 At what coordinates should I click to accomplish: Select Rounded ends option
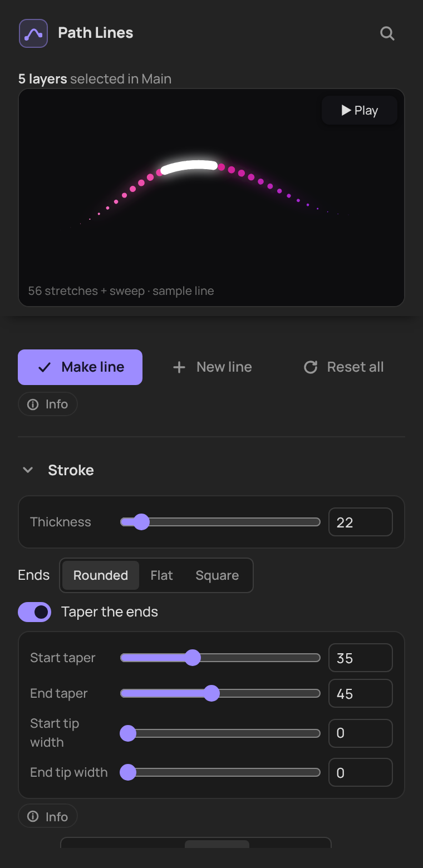pyautogui.click(x=101, y=575)
